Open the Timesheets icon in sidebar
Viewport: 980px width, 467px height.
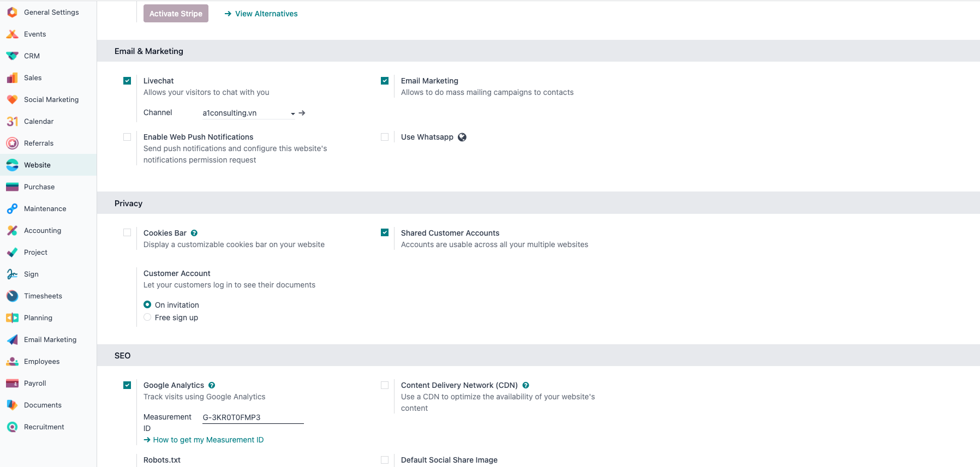12,296
